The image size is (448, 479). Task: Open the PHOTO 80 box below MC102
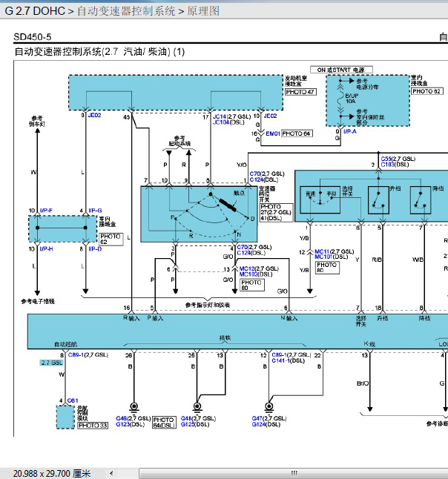pyautogui.click(x=251, y=285)
